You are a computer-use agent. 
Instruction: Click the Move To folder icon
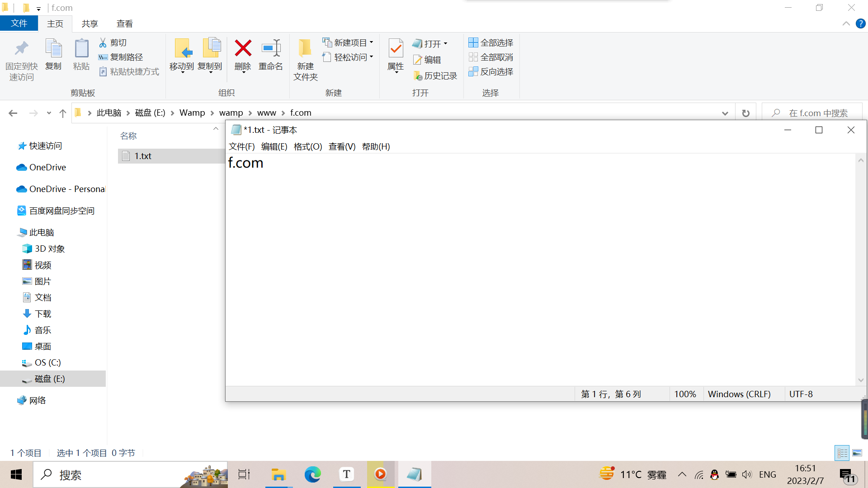182,49
